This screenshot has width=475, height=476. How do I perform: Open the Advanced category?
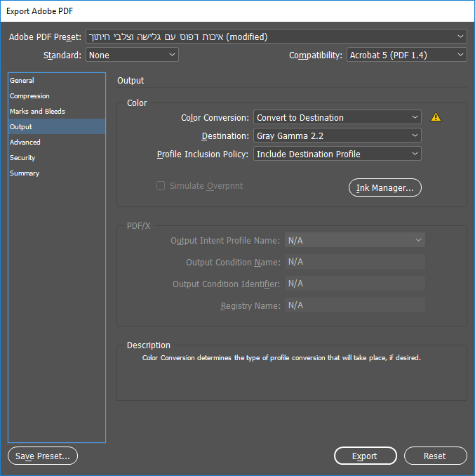click(57, 142)
